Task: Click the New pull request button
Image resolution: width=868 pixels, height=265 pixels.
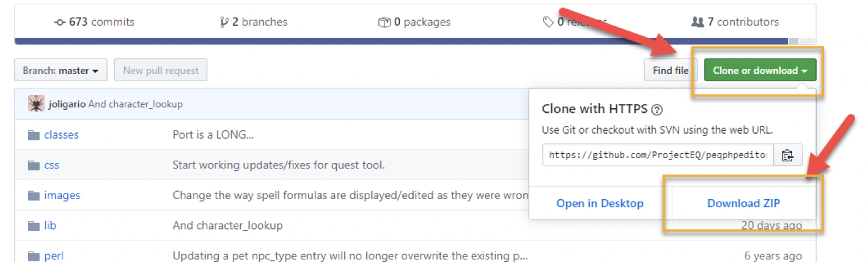Action: coord(161,70)
